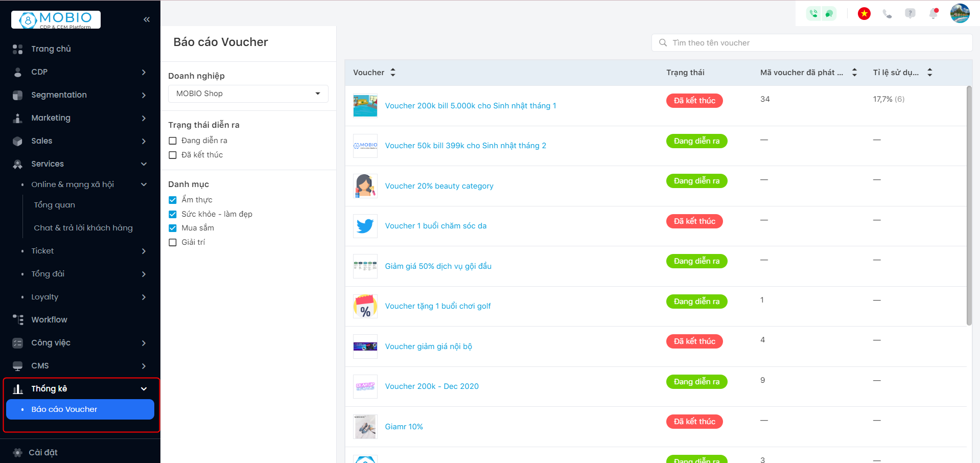
Task: Open Workflow from the sidebar
Action: pyautogui.click(x=49, y=320)
